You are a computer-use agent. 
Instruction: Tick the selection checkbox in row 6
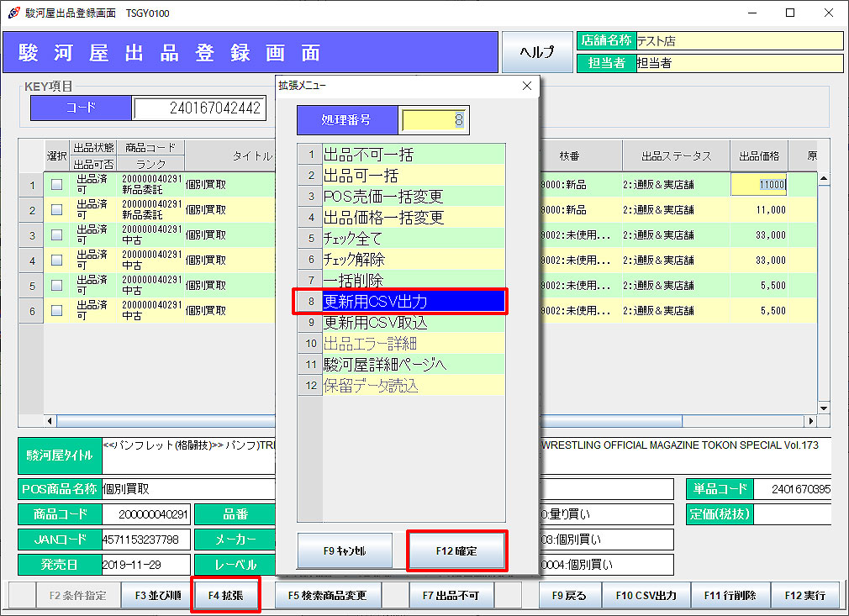click(x=56, y=311)
